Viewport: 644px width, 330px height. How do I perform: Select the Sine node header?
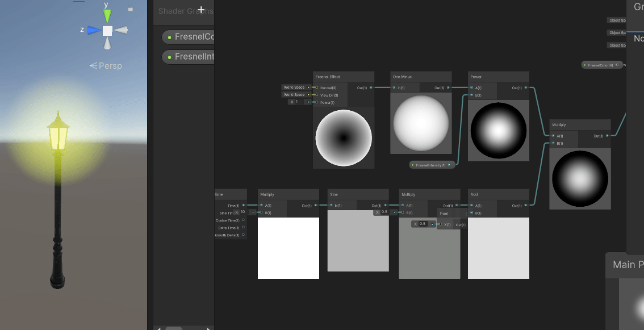[358, 194]
